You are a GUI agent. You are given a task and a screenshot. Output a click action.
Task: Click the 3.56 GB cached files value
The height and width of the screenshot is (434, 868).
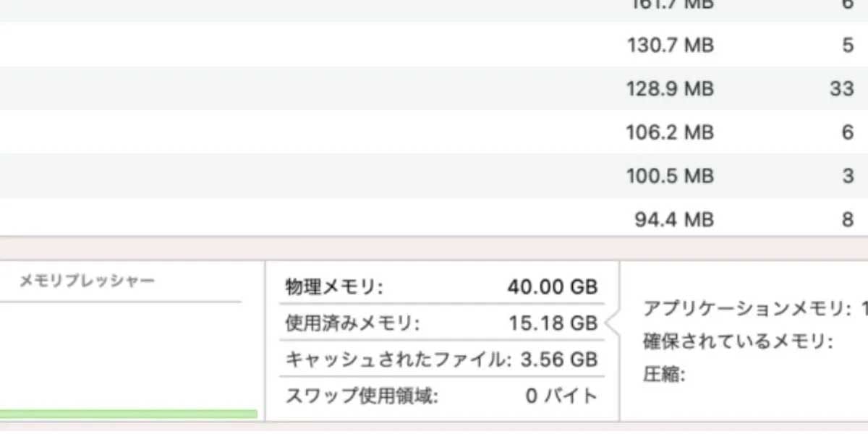[x=558, y=359]
